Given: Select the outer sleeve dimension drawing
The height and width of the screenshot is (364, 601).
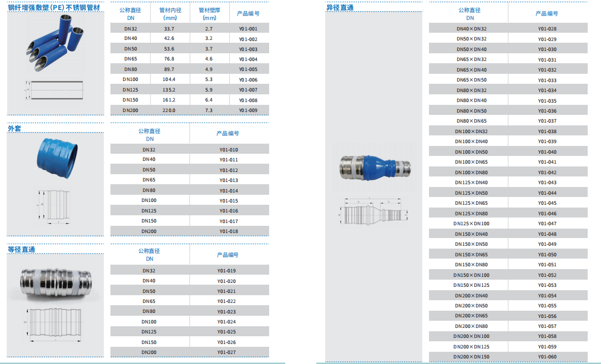Looking at the screenshot, I should coord(54,205).
